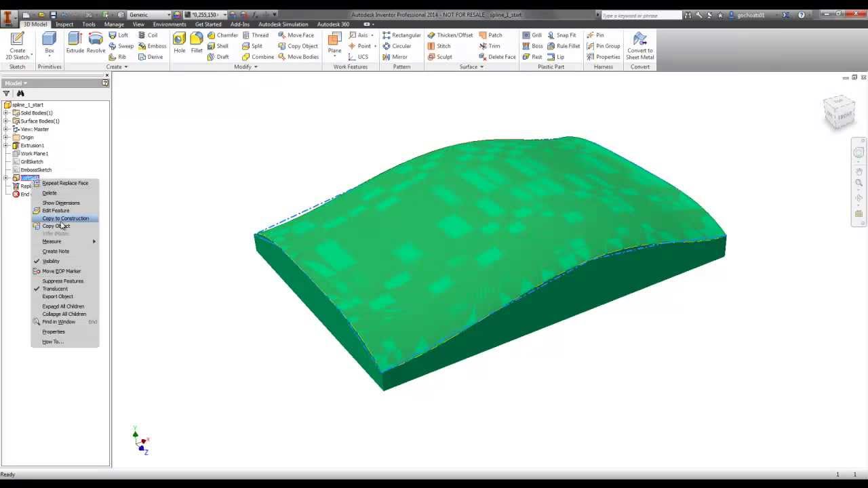Expand the Origin folder node

tap(7, 138)
